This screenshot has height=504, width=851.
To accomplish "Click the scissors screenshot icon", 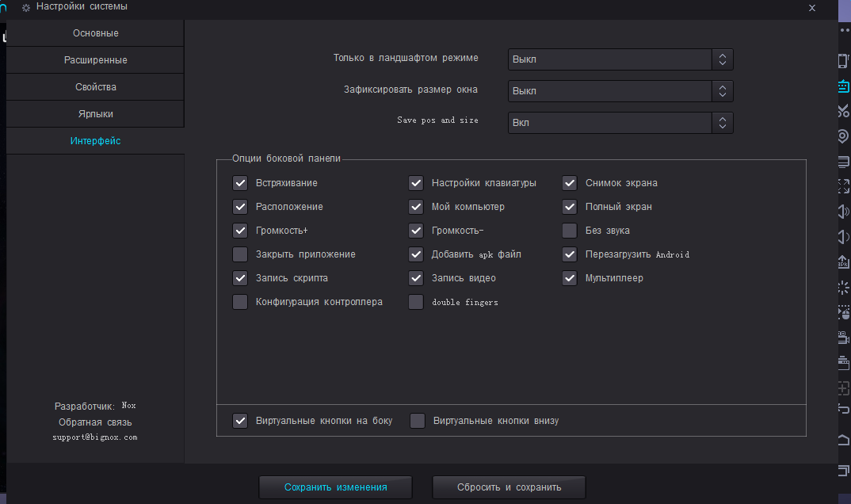I will pos(843,112).
